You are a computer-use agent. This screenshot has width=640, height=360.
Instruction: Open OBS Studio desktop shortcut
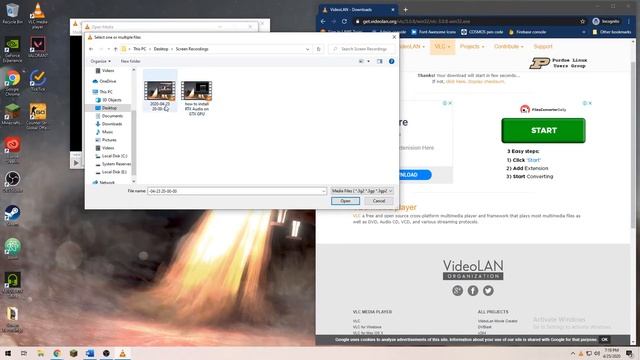click(12, 181)
